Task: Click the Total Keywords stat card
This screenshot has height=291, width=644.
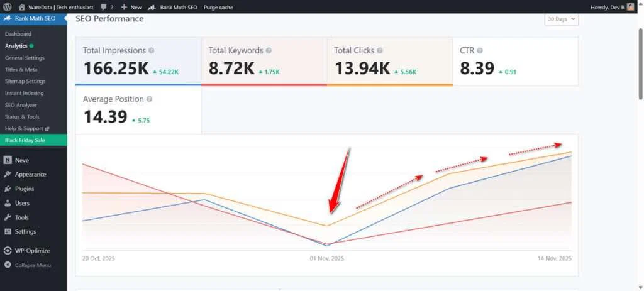Action: coord(264,61)
